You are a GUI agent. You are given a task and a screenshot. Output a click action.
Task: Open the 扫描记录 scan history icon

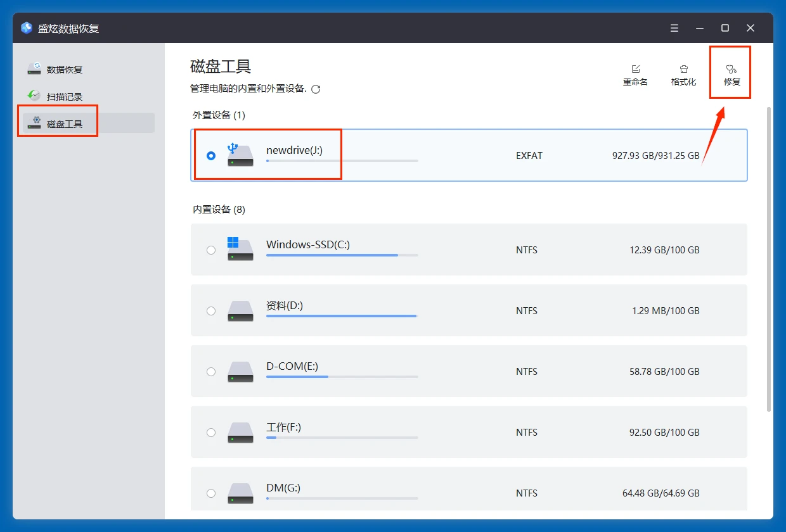[34, 96]
